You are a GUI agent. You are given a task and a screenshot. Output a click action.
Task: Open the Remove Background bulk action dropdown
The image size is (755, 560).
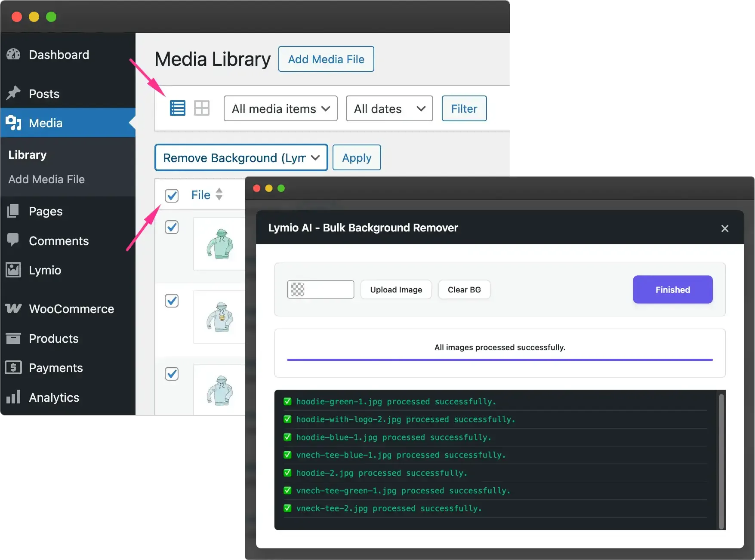[241, 158]
